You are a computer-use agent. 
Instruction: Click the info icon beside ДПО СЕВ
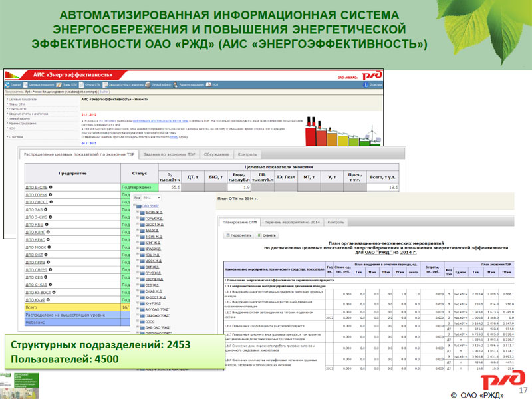[45, 277]
